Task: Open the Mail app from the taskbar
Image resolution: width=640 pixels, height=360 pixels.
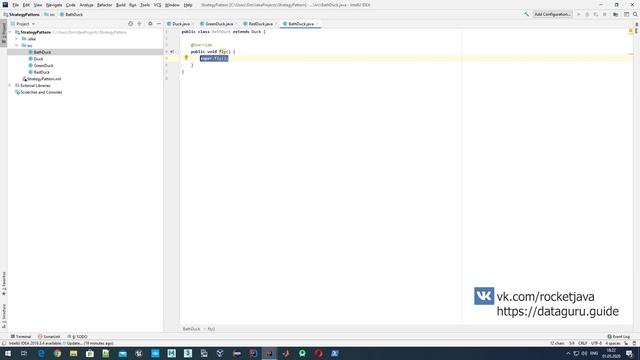Action: pos(122,353)
